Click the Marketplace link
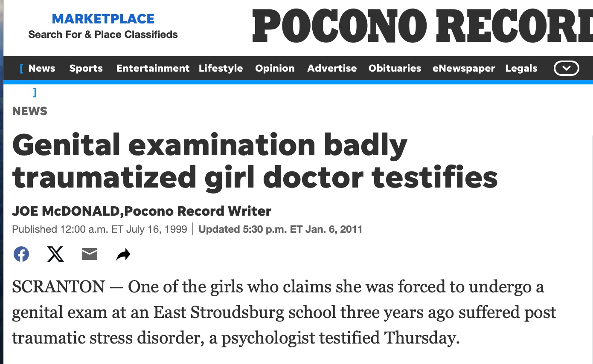The image size is (593, 364). (x=103, y=19)
